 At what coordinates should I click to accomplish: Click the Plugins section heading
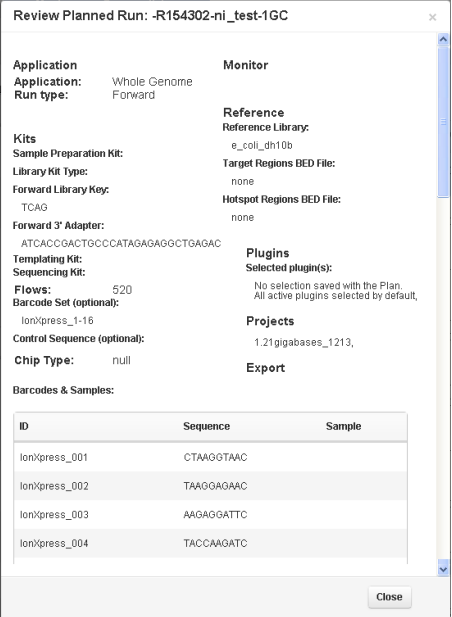click(268, 253)
